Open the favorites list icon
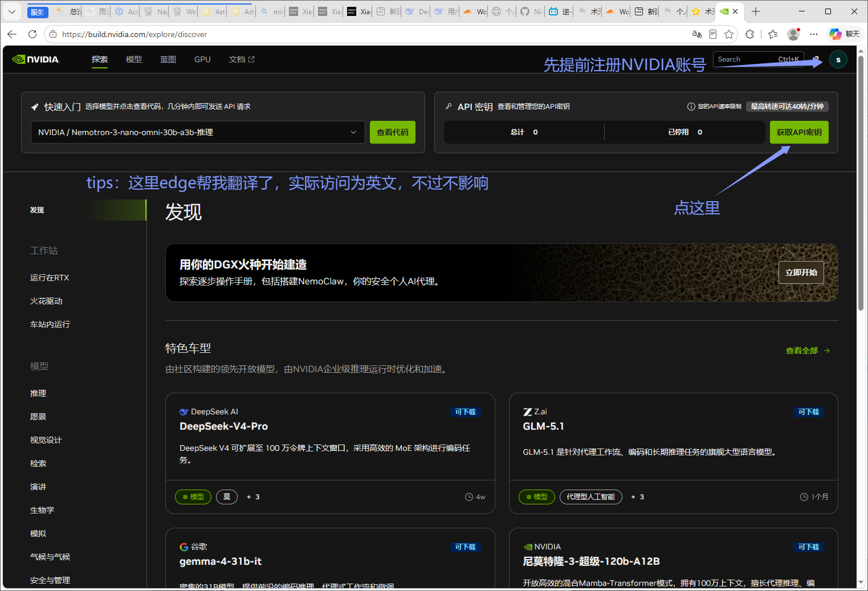 pos(773,34)
